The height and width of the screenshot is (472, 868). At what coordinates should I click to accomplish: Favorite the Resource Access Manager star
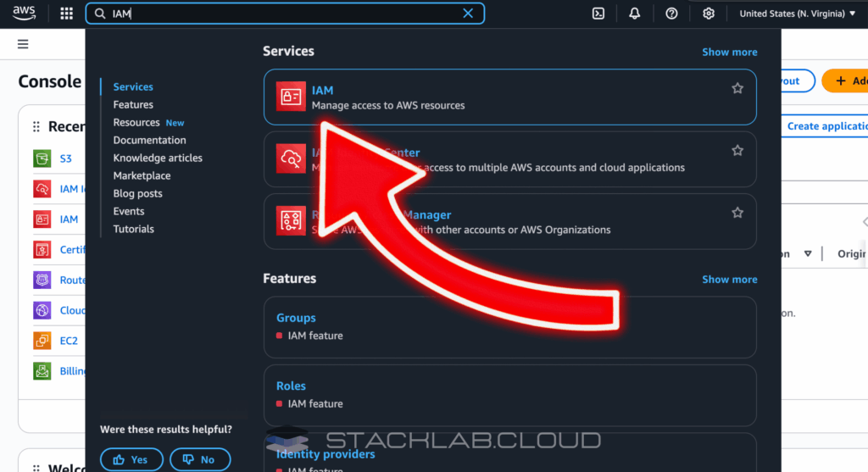point(737,213)
